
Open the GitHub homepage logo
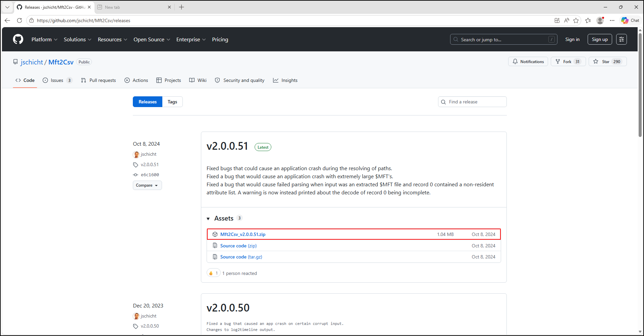[x=18, y=39]
